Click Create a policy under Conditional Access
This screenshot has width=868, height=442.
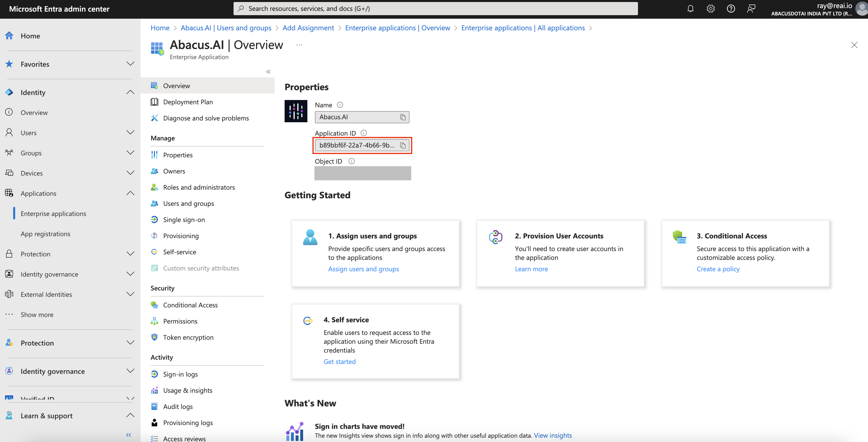click(718, 269)
